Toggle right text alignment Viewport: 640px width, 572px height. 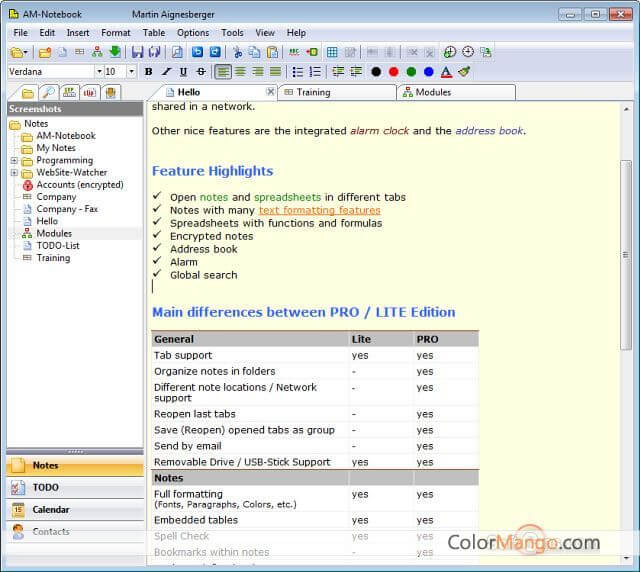[258, 72]
